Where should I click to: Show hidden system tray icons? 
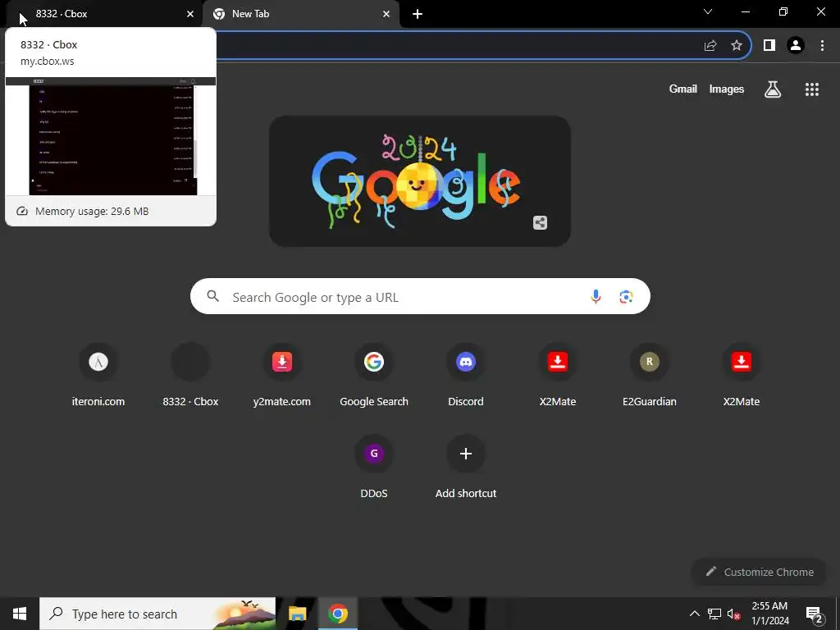[694, 614]
